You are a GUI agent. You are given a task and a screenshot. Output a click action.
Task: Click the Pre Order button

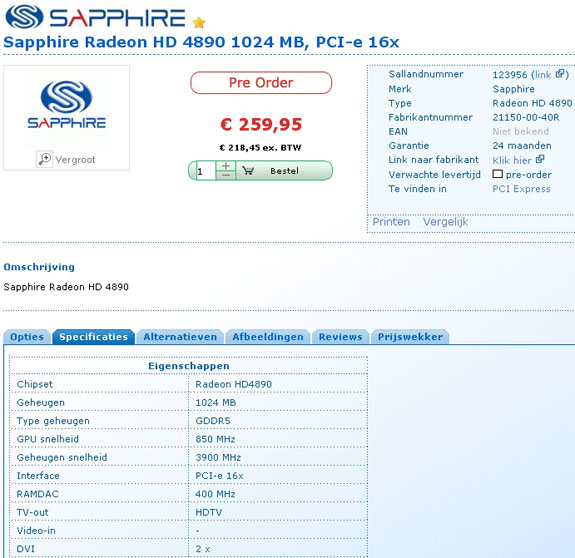pyautogui.click(x=261, y=82)
